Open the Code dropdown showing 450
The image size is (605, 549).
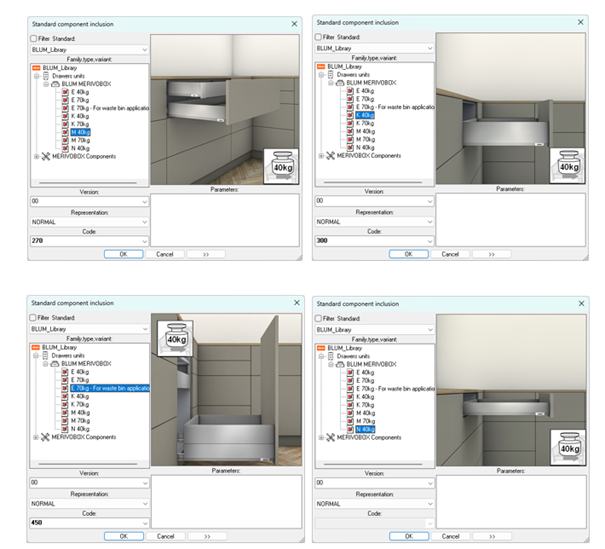tap(145, 521)
